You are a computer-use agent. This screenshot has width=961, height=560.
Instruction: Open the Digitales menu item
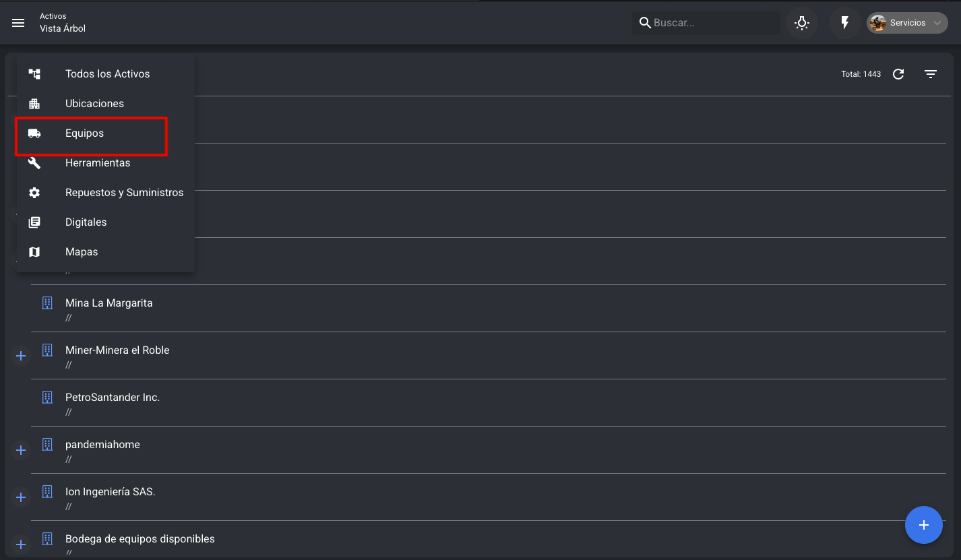86,222
